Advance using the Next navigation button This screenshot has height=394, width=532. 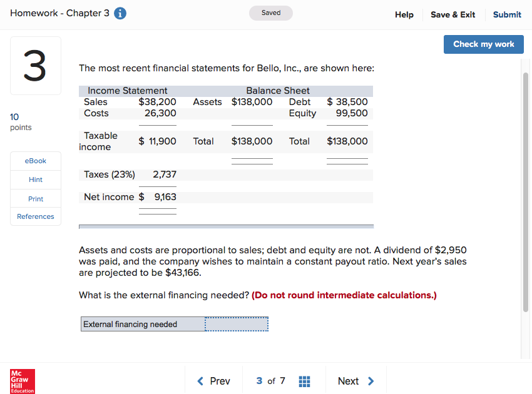(x=349, y=381)
